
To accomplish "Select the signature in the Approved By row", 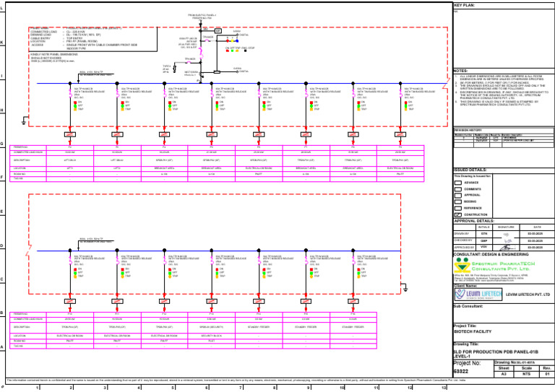I will (x=507, y=248).
